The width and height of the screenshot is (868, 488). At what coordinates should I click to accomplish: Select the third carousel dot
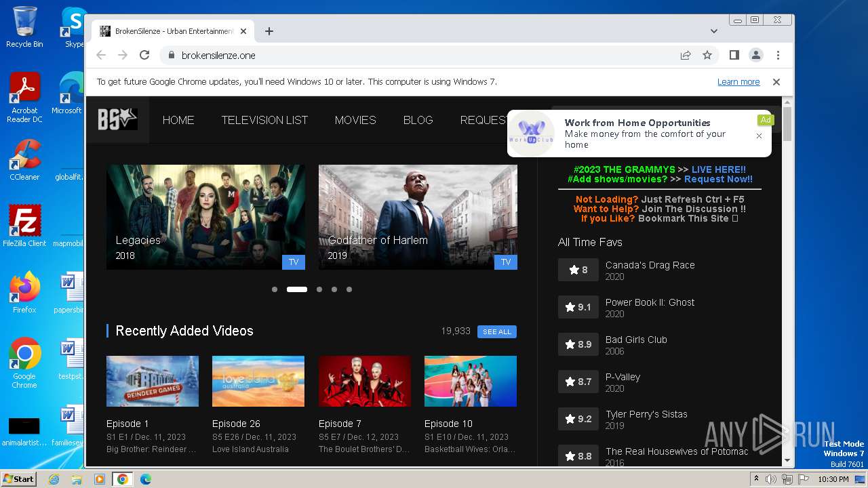pyautogui.click(x=319, y=289)
